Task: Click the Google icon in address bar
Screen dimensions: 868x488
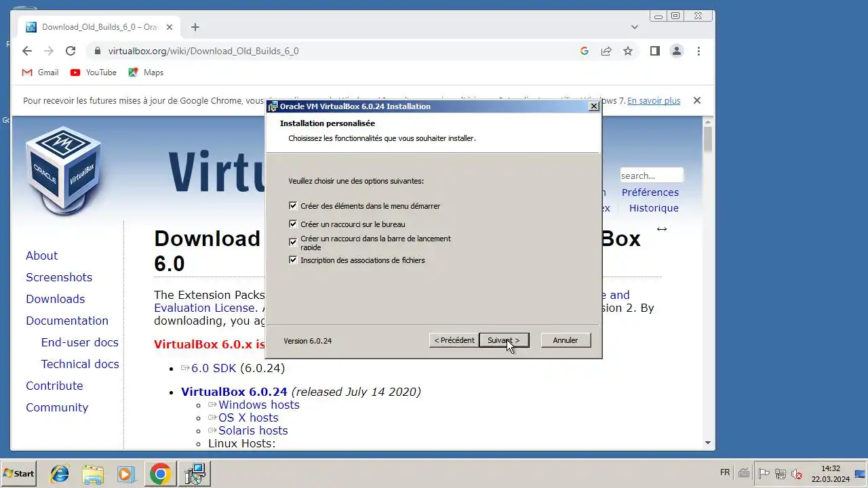Action: (x=585, y=51)
